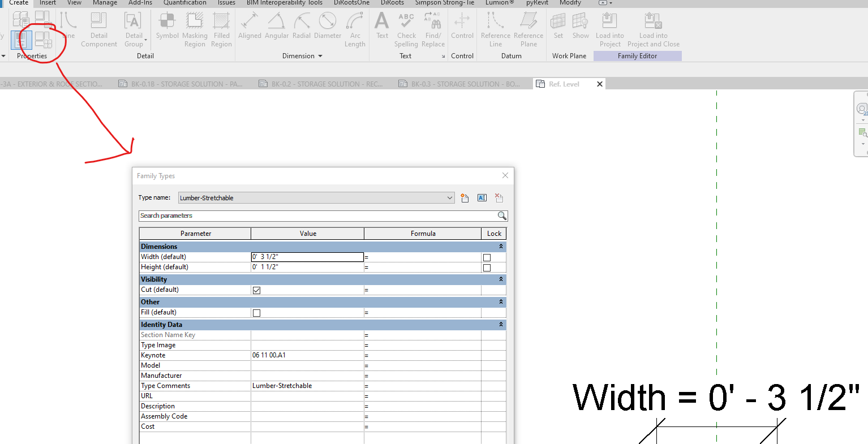Lock the Width (default) parameter
This screenshot has width=868, height=444.
click(487, 257)
